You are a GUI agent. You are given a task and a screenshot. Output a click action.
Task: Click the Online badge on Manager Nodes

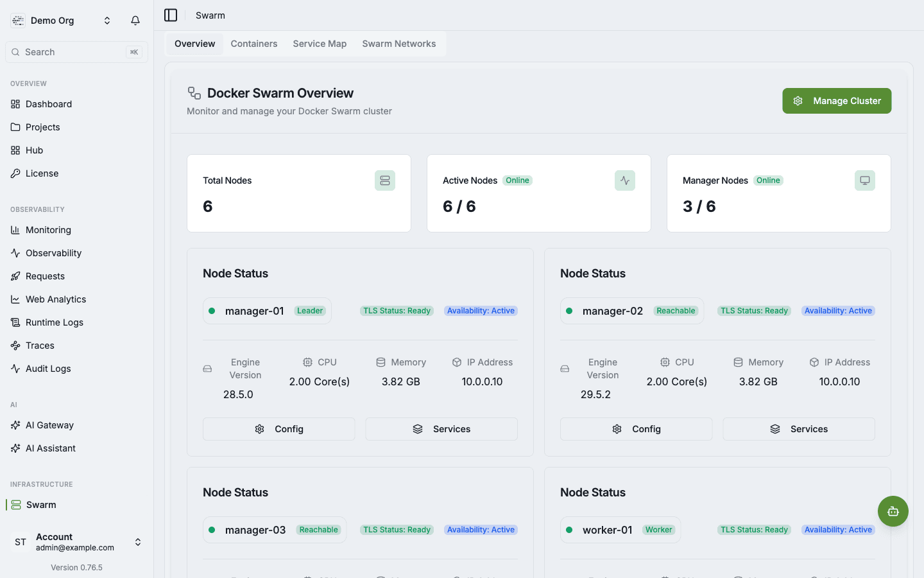[768, 180]
